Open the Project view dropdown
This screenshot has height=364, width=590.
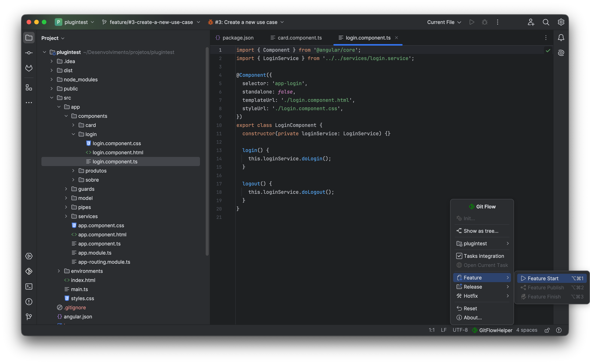(53, 38)
